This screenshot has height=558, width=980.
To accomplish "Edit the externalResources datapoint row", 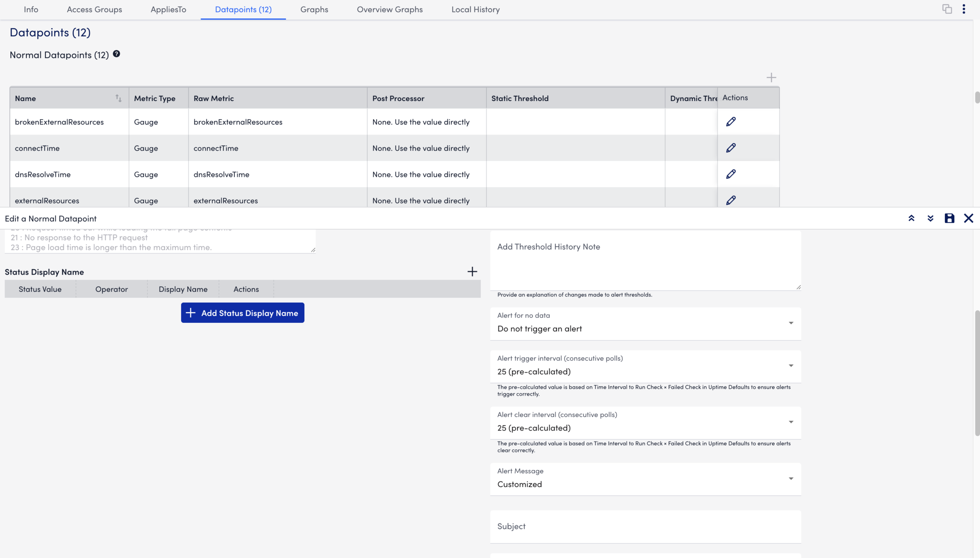I will 731,200.
